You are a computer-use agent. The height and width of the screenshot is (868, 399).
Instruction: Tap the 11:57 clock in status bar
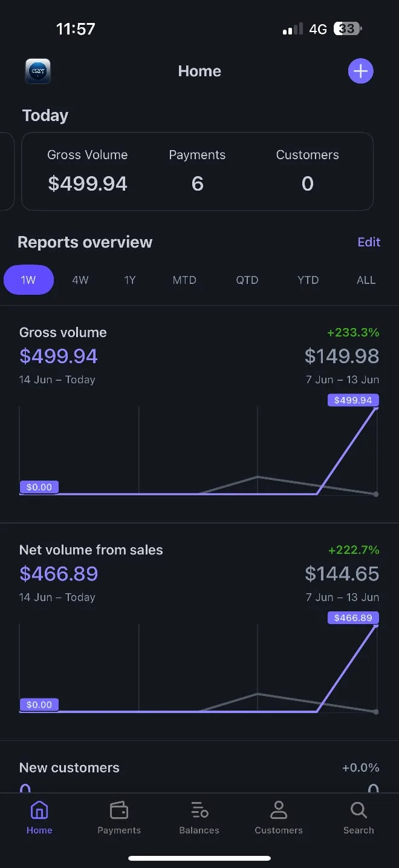(76, 28)
